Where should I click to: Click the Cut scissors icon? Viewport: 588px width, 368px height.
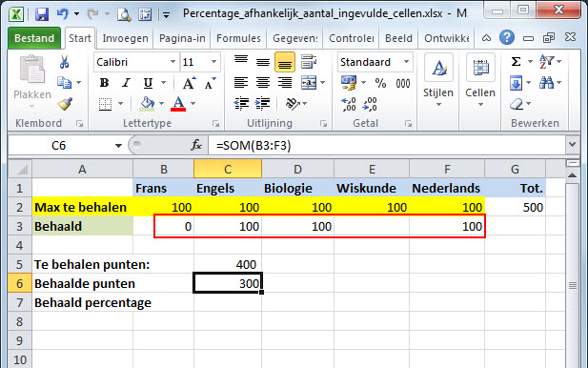tap(64, 62)
